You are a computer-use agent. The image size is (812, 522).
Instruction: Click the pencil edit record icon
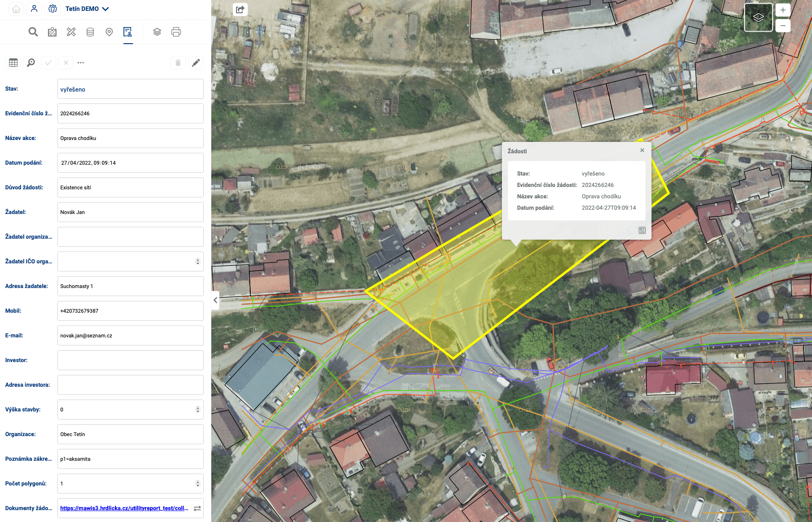click(196, 63)
